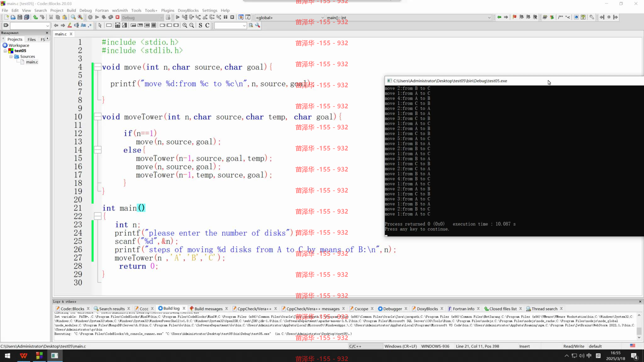The image size is (644, 362).
Task: Switch to the Files tab in Management
Action: (31, 39)
